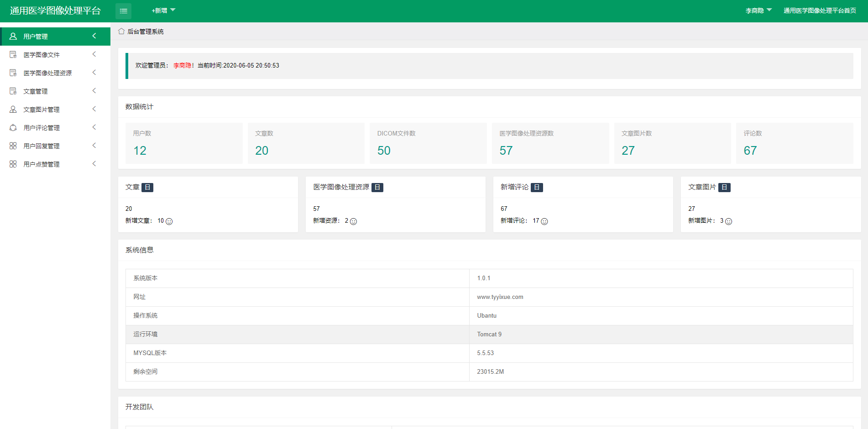Click the home icon in breadcrumb
Screen dimensions: 868x429
click(121, 31)
